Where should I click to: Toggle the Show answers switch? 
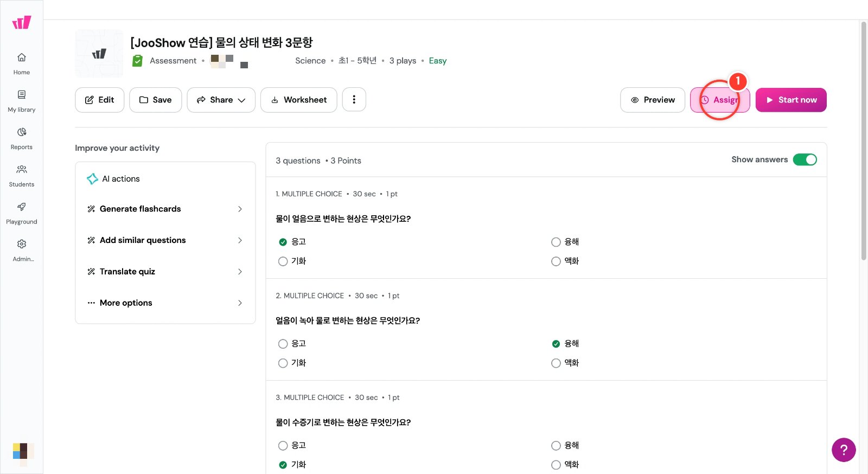pyautogui.click(x=805, y=159)
